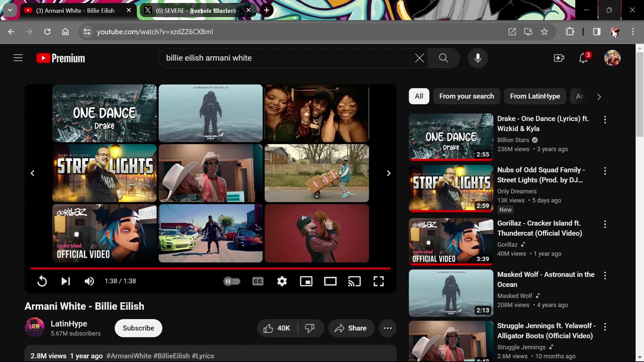Click the magnifier search button
The width and height of the screenshot is (644, 362).
(443, 58)
